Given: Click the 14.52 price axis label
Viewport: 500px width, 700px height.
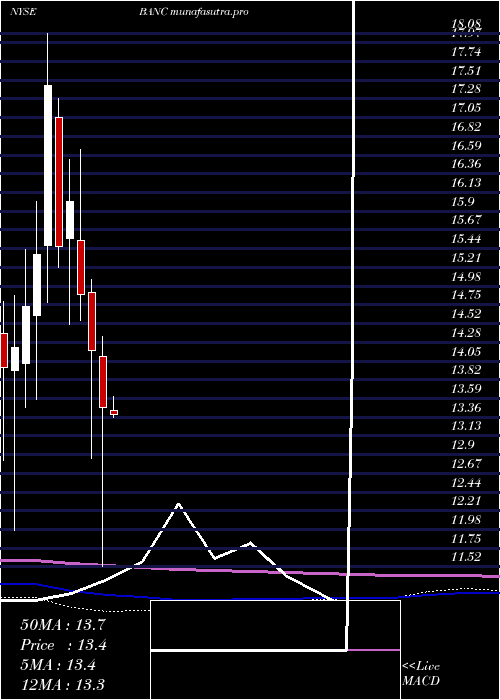Looking at the screenshot, I should tap(466, 314).
